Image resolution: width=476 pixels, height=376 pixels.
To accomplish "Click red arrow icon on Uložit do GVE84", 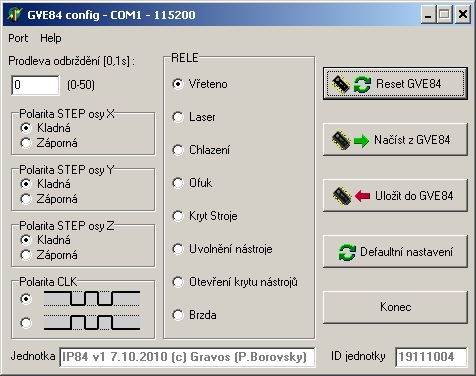I will (363, 196).
